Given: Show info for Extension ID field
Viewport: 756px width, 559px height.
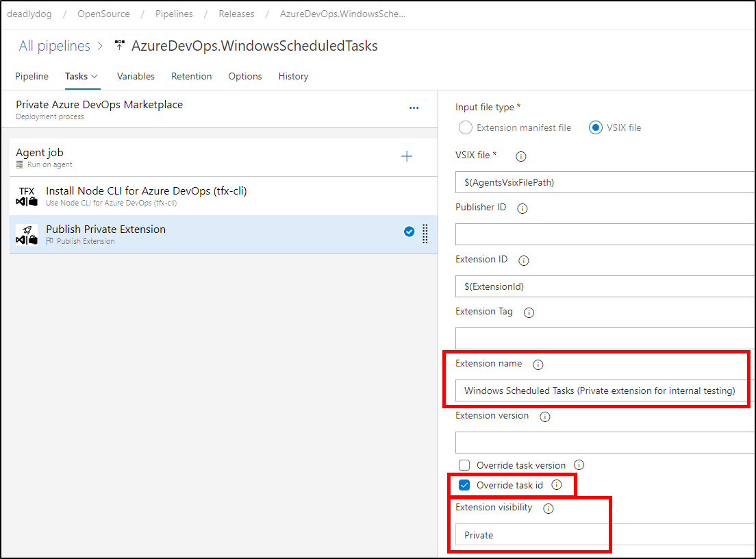Looking at the screenshot, I should click(524, 260).
